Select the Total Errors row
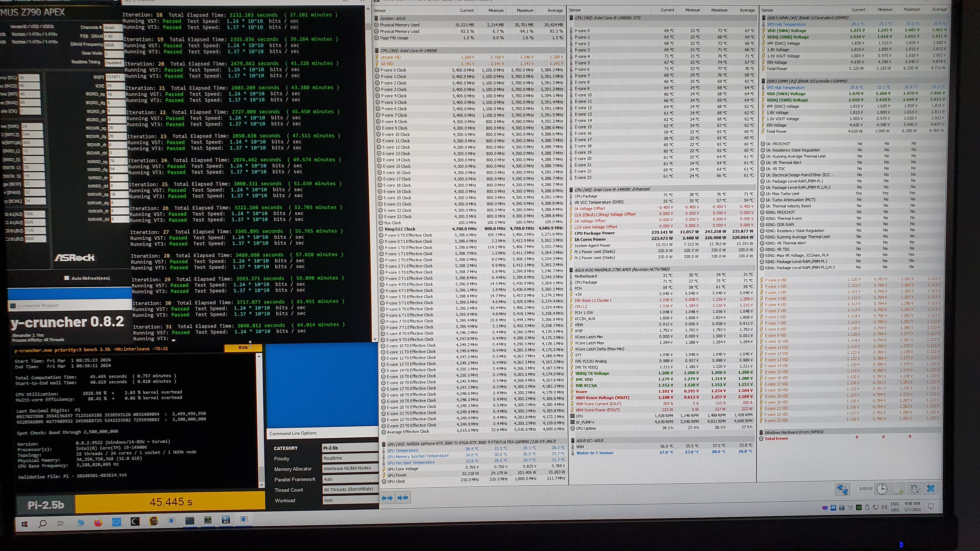This screenshot has width=980, height=551. [x=851, y=438]
